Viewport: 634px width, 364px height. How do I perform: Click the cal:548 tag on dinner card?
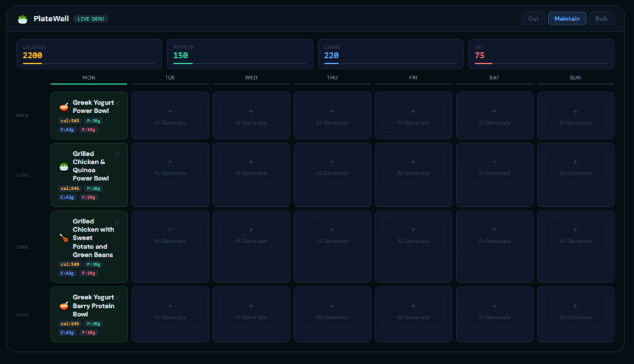click(x=70, y=264)
